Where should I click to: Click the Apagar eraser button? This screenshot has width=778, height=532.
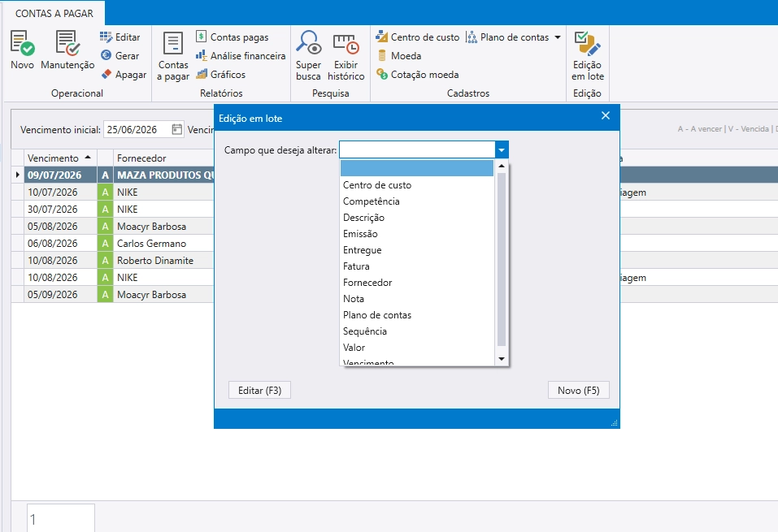coord(124,75)
